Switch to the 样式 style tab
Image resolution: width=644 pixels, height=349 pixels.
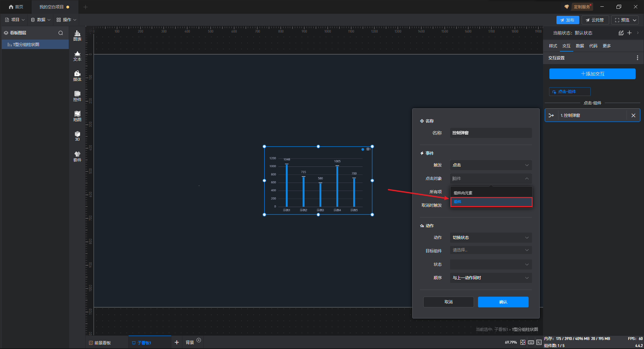tap(553, 46)
